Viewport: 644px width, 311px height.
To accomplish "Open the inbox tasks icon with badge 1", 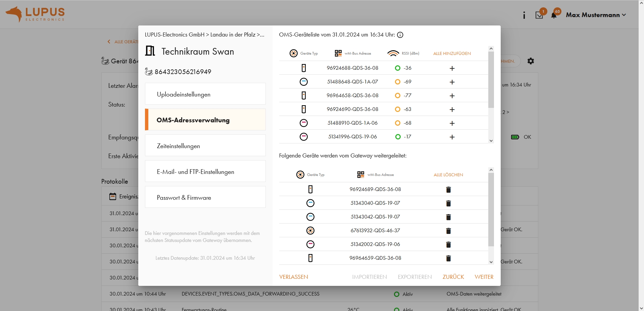I will (x=539, y=15).
